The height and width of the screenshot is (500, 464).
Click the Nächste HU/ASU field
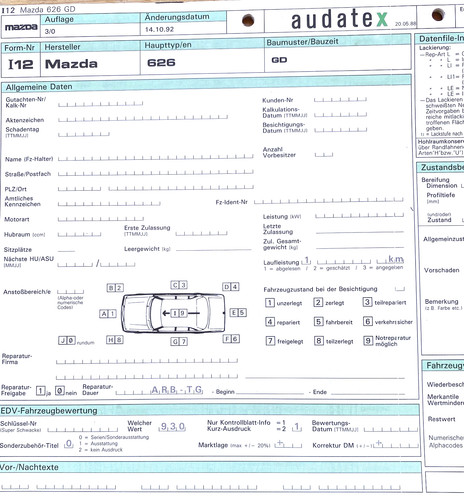[x=96, y=264]
